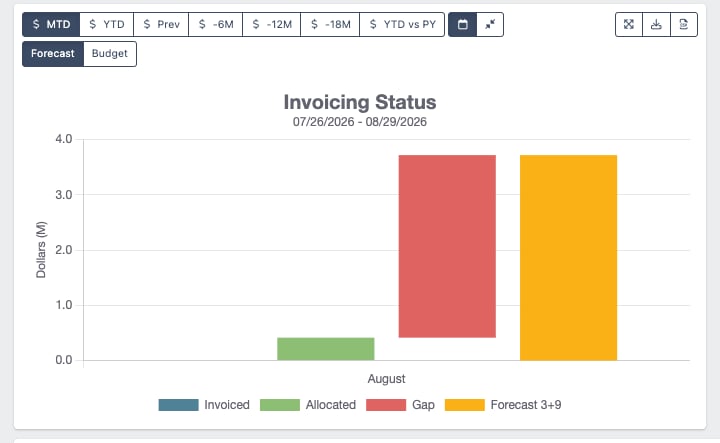Viewport: 720px width, 443px height.
Task: Expand chart to fullscreen
Action: pyautogui.click(x=629, y=24)
